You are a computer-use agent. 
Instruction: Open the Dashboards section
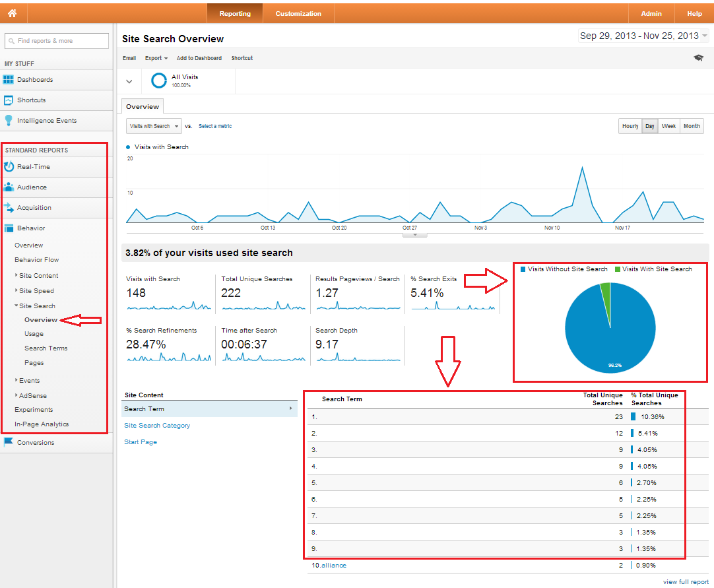click(x=9, y=80)
